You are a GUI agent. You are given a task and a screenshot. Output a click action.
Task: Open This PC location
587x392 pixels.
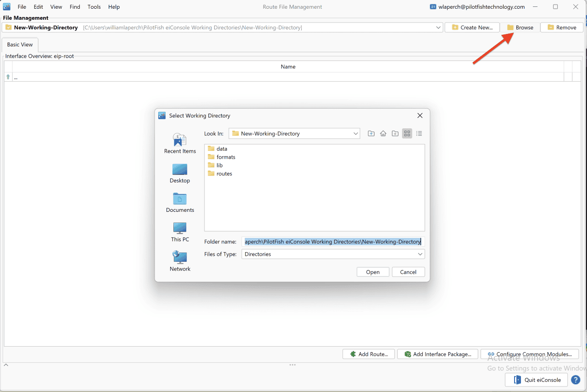pyautogui.click(x=180, y=232)
